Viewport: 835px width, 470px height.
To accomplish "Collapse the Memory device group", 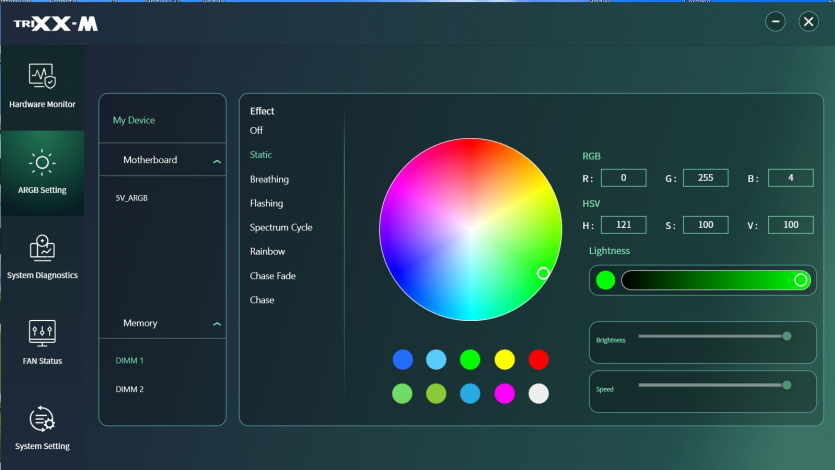I will [216, 324].
